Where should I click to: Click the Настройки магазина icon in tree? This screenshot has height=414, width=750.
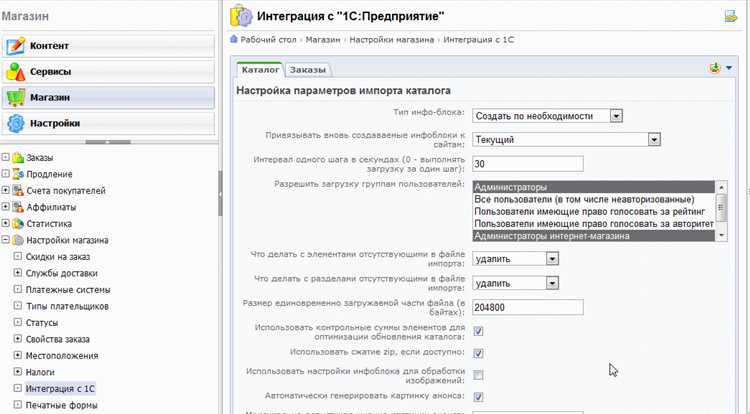[18, 240]
